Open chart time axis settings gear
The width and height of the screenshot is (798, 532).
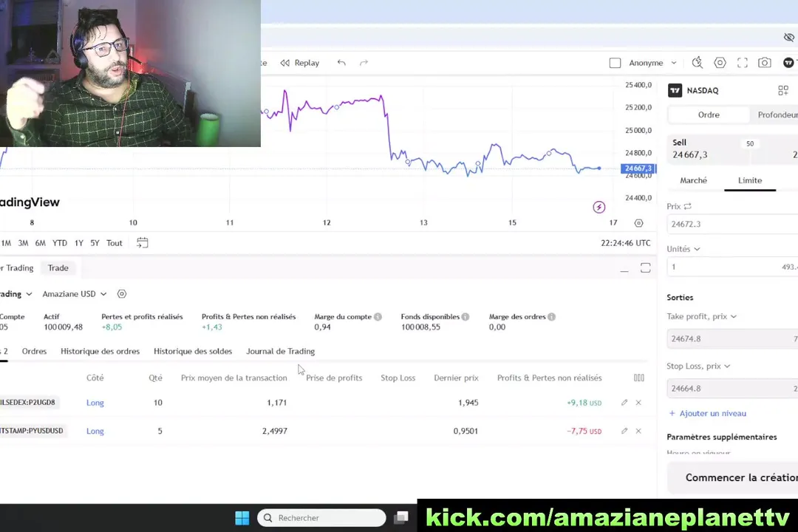click(638, 223)
